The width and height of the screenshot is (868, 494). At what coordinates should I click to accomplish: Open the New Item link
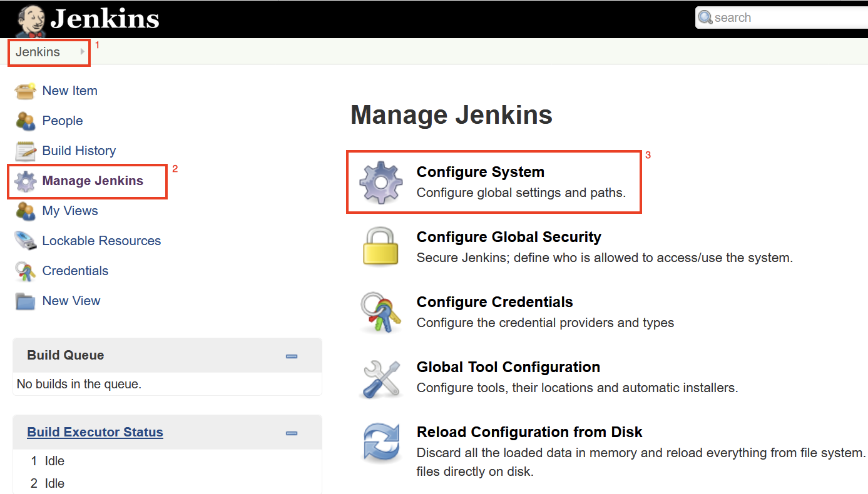[x=69, y=91]
